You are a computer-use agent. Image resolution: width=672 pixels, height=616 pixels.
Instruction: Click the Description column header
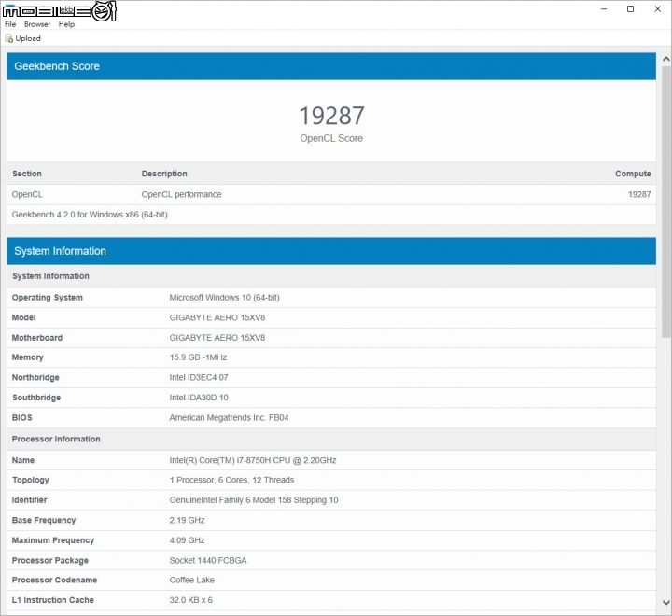(x=164, y=174)
